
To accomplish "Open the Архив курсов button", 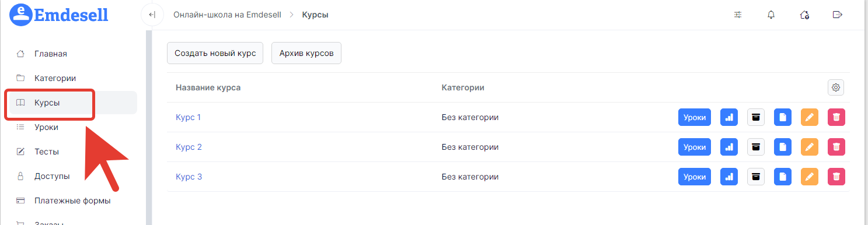I will tap(306, 53).
